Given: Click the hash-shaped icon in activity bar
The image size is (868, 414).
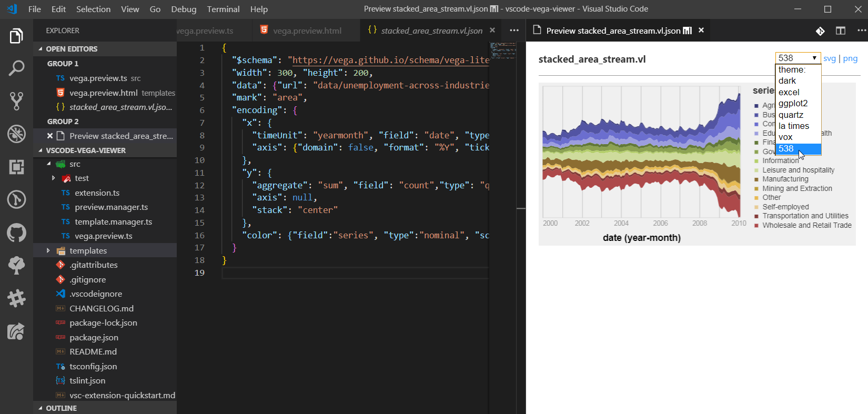Looking at the screenshot, I should tap(16, 298).
